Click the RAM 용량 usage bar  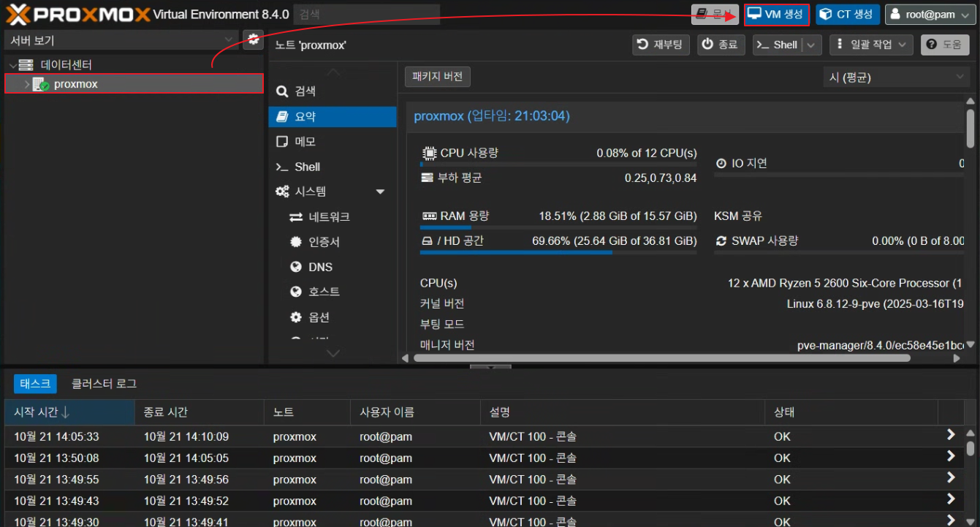click(x=558, y=227)
